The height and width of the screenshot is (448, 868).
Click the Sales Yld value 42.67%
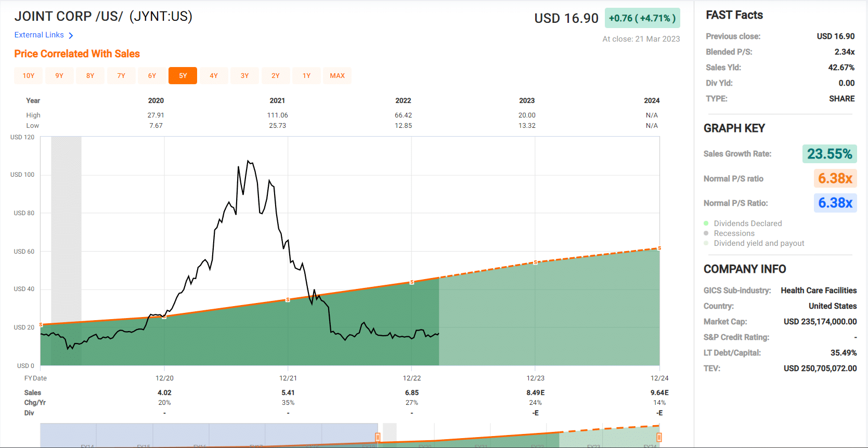click(841, 68)
